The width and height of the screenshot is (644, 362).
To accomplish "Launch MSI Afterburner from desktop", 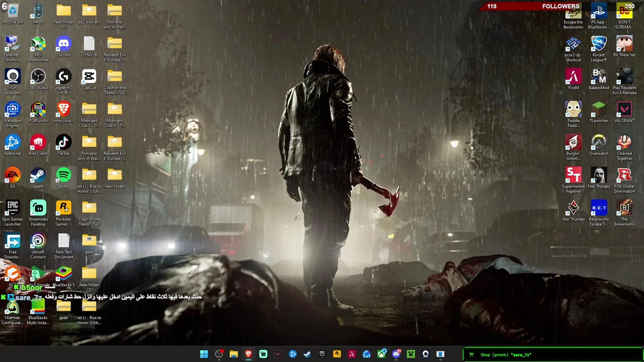I will click(x=38, y=49).
